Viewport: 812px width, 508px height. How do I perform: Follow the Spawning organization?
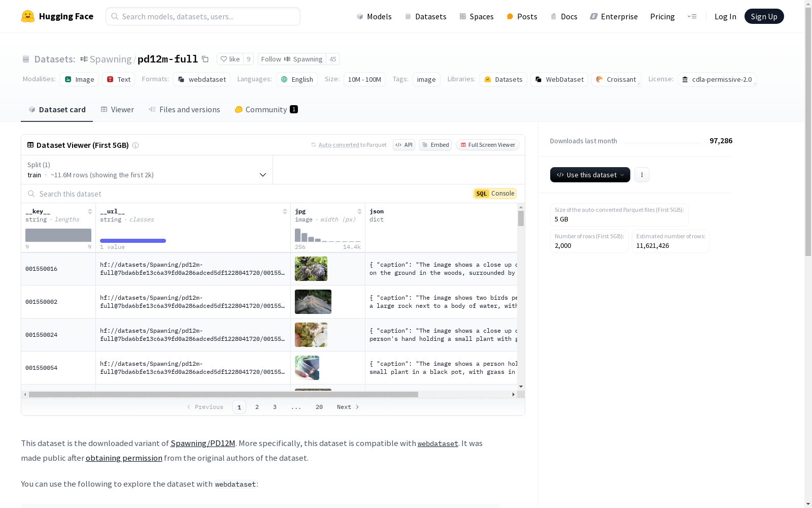tap(292, 59)
